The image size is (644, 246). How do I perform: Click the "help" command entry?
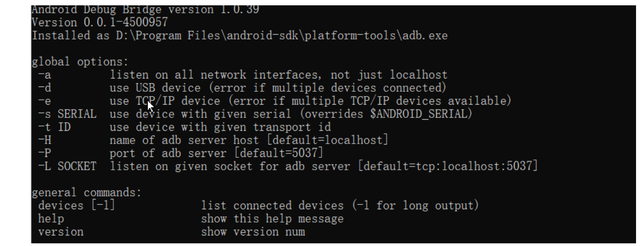(x=51, y=219)
